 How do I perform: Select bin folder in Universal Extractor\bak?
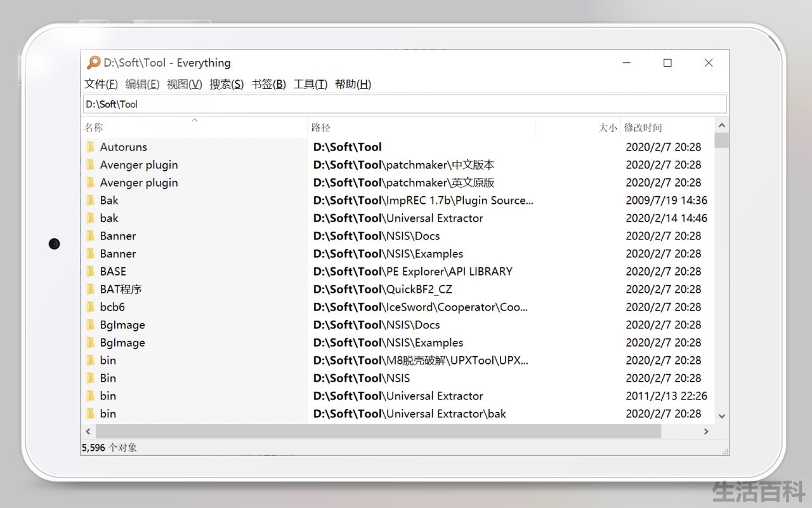pos(108,413)
